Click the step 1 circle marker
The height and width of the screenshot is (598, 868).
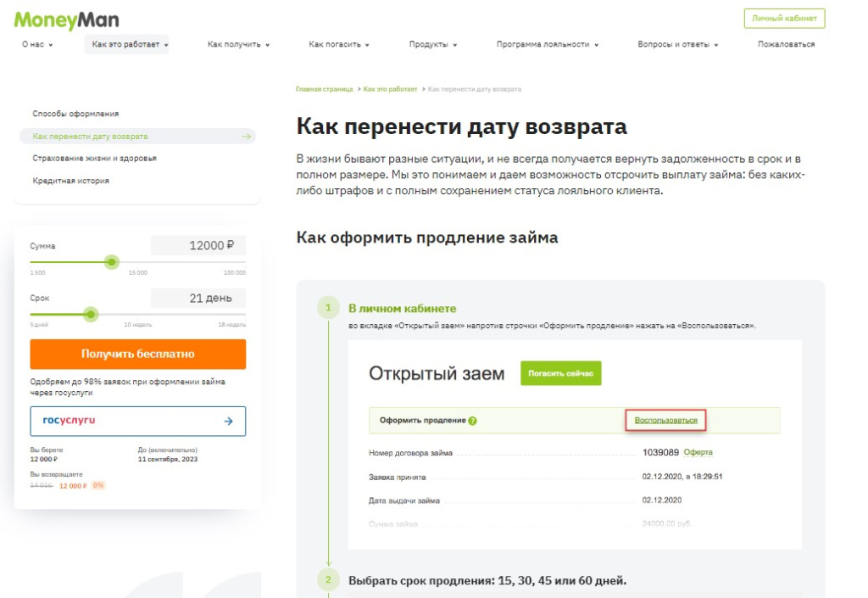(x=327, y=308)
